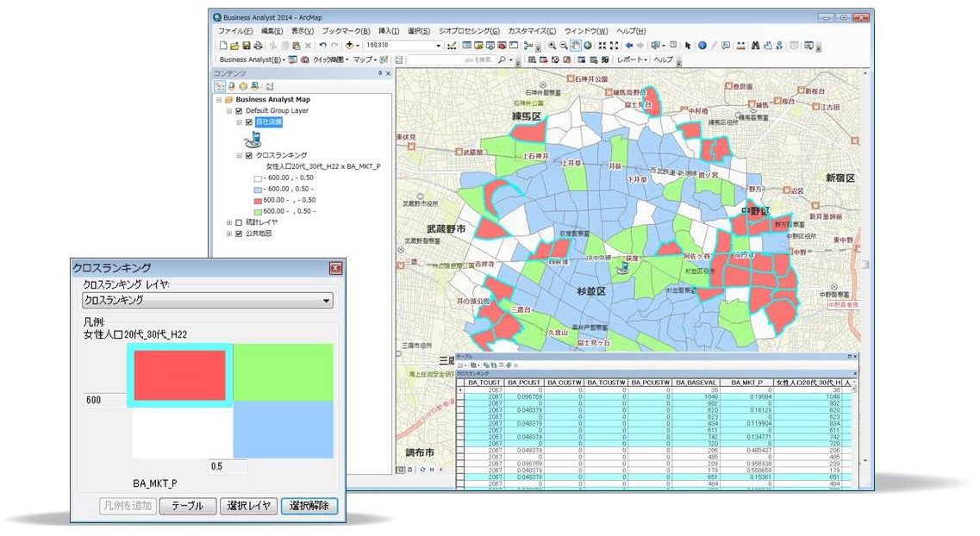Open the ファイル(F) menu
The height and width of the screenshot is (536, 980).
click(235, 31)
